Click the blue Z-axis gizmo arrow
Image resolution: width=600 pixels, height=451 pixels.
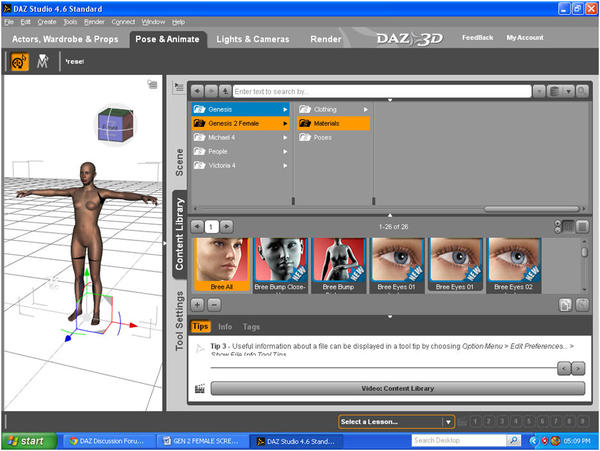click(x=68, y=338)
